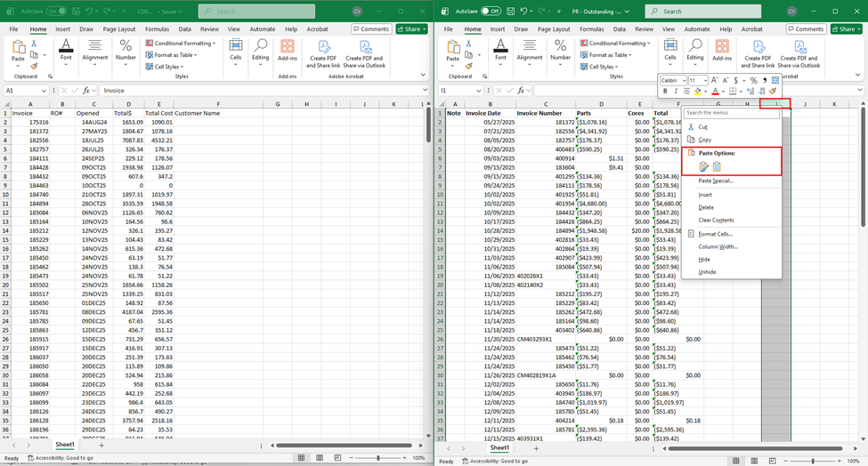The height and width of the screenshot is (466, 868).
Task: Click the plain Paste clipboard icon in Paste Options
Action: click(x=717, y=166)
